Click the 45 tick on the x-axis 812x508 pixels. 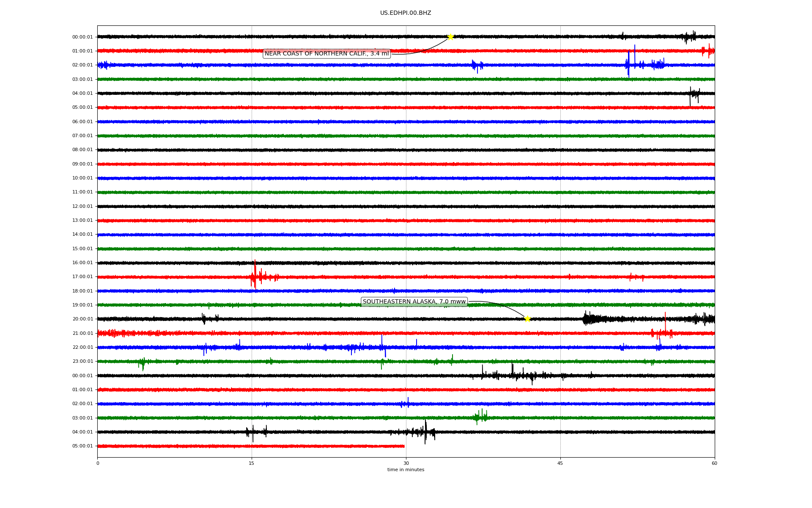560,463
